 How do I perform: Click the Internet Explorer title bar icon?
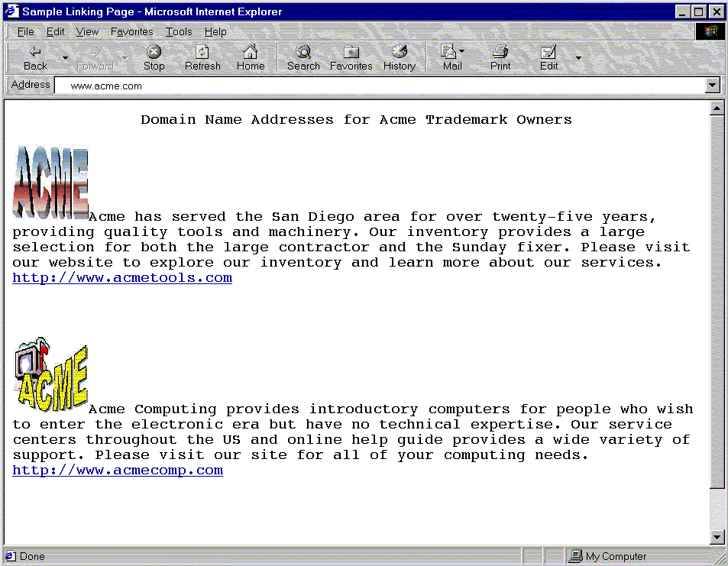coord(11,11)
